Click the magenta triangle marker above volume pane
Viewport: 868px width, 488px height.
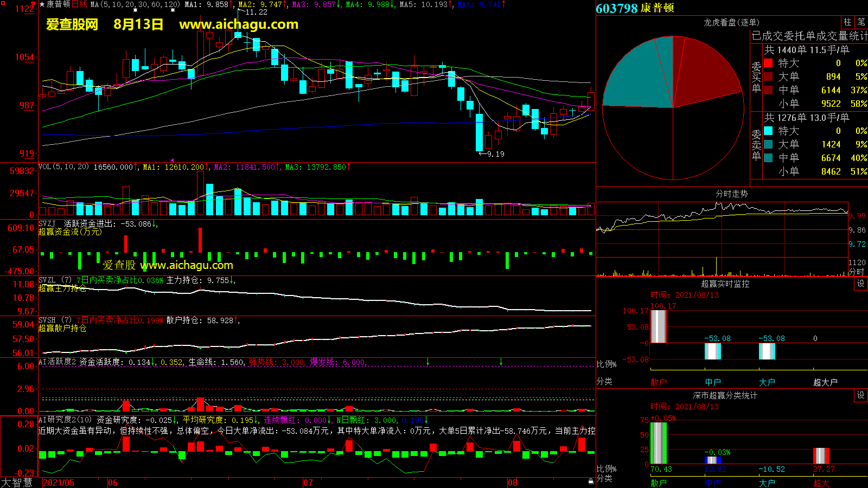coord(172,160)
